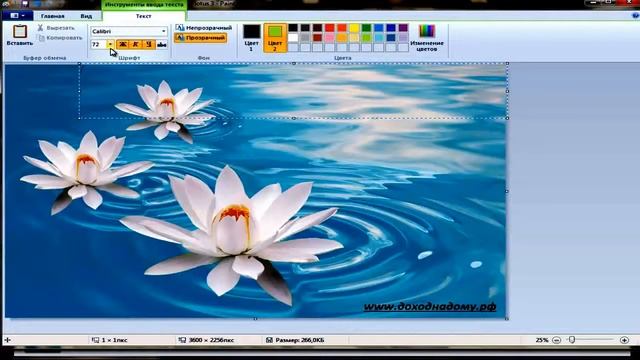Click the selection size icon beside 1 × 1пкс
Image resolution: width=640 pixels, height=360 pixels.
(x=95, y=340)
